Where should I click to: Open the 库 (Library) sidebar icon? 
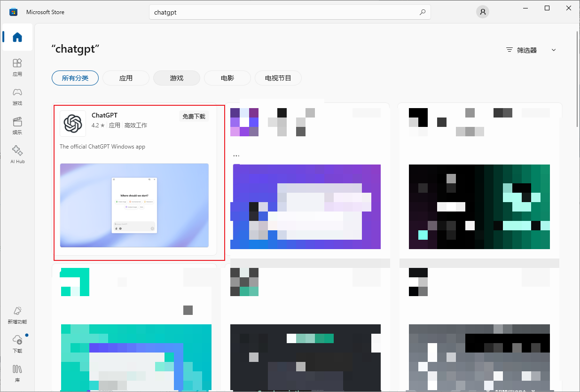[x=17, y=372]
